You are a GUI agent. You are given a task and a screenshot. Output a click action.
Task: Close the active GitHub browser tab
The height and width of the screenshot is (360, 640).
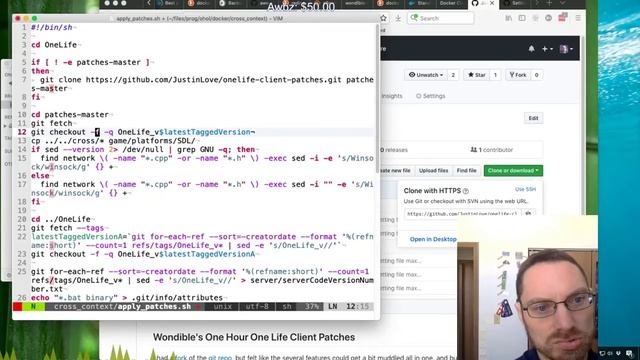point(492,3)
